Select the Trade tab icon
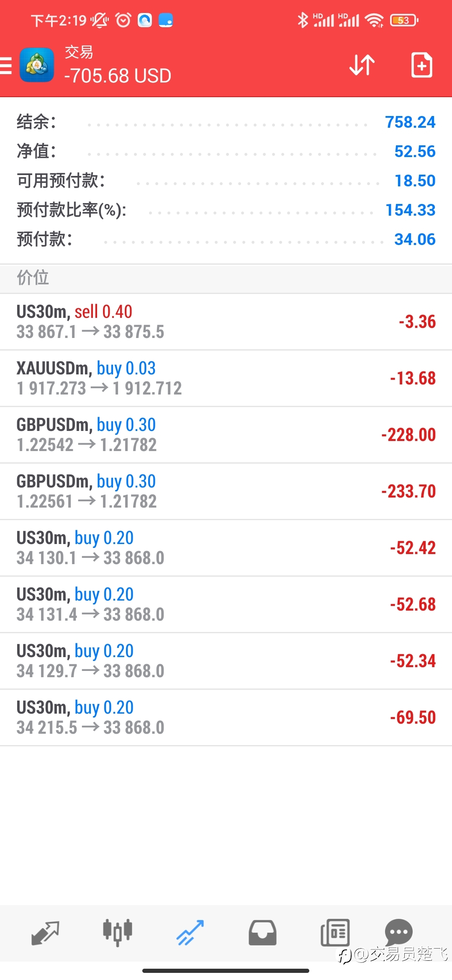 (190, 933)
